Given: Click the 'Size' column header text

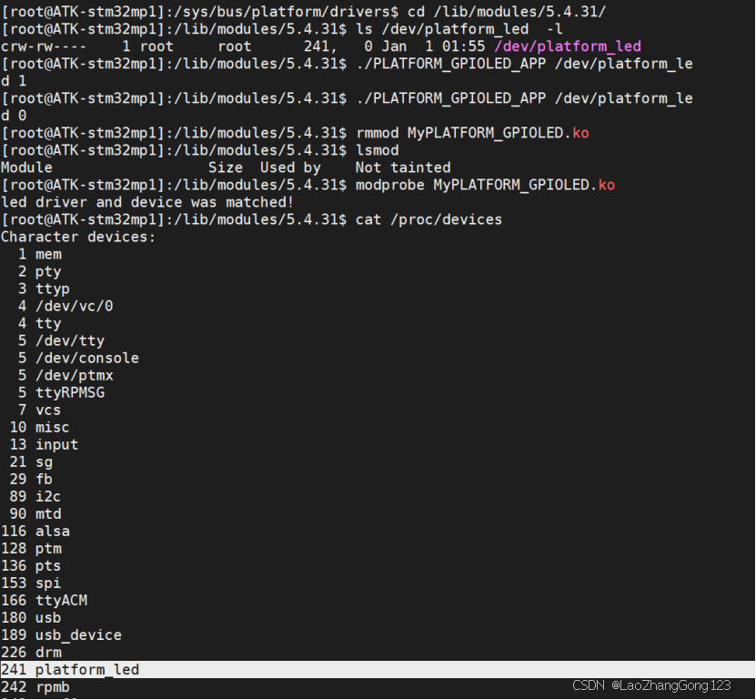Looking at the screenshot, I should [x=226, y=167].
